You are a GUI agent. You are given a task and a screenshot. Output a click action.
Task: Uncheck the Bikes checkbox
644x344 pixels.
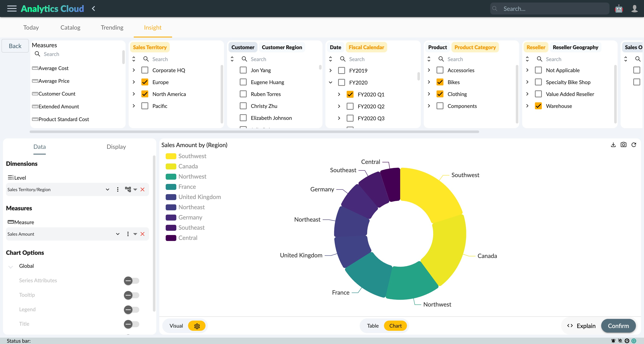pos(440,82)
